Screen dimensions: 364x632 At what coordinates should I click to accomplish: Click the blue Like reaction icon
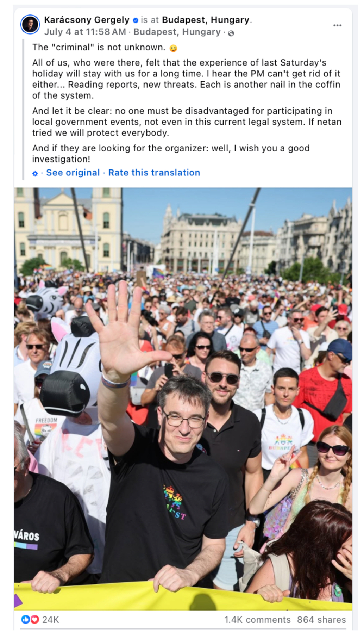(x=26, y=619)
